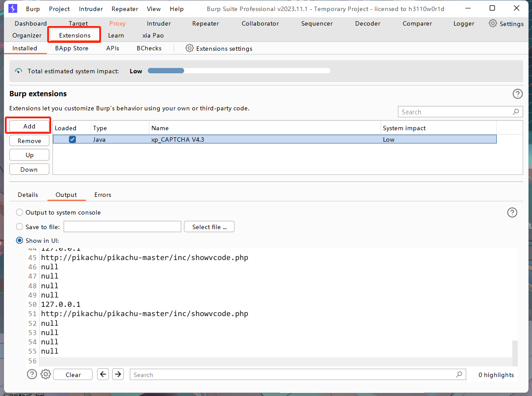This screenshot has width=532, height=396.
Task: Open the Repeater menu
Action: click(125, 9)
